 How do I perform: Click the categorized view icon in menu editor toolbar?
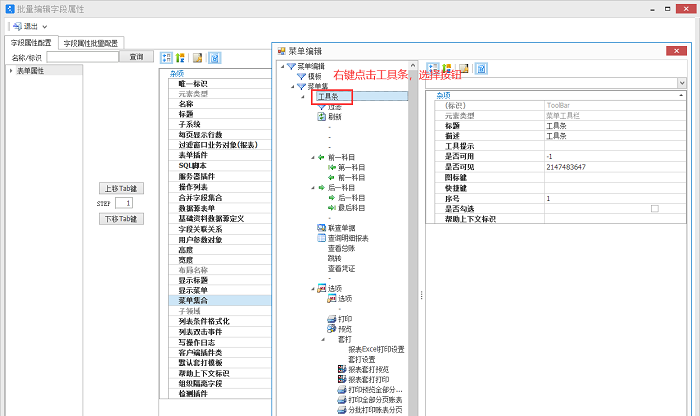(x=434, y=67)
